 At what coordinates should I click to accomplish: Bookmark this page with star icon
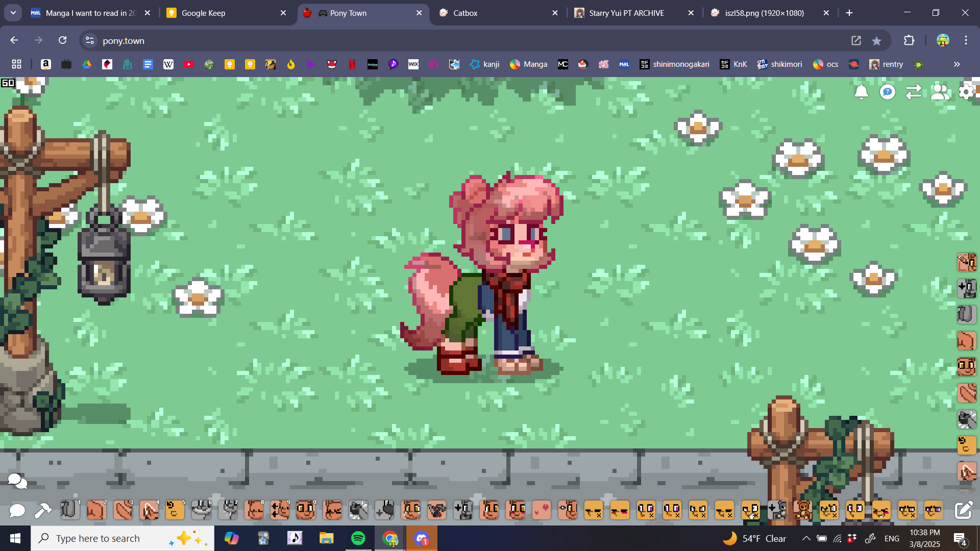(x=876, y=41)
